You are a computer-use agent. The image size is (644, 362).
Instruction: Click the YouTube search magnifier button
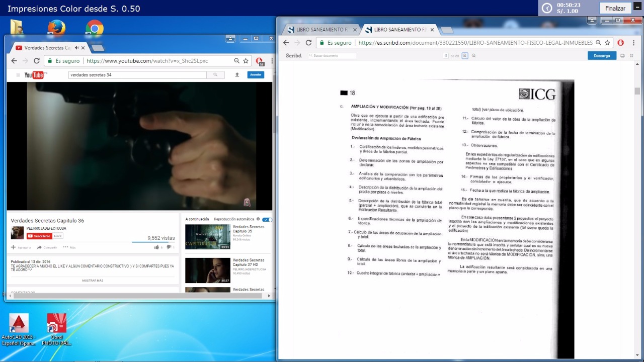tap(215, 75)
